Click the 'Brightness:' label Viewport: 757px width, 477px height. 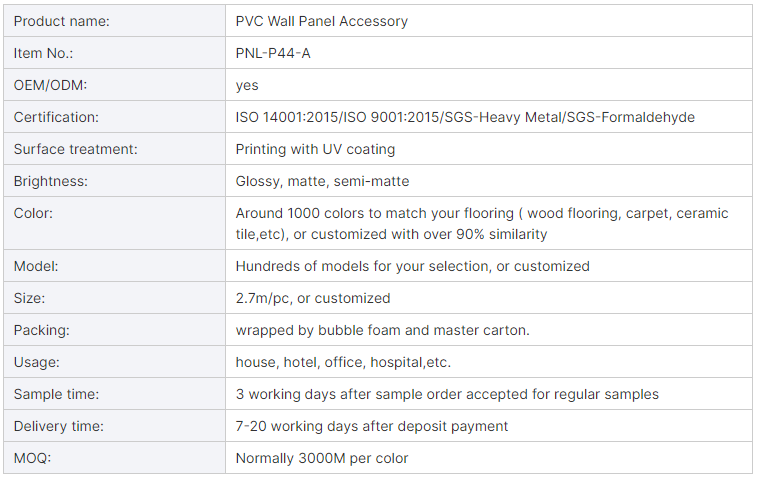pyautogui.click(x=50, y=181)
